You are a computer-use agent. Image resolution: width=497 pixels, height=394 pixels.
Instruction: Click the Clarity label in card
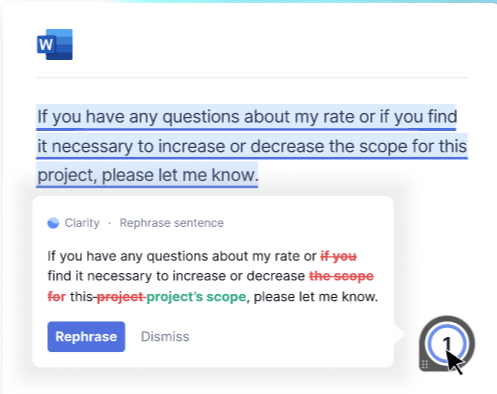click(x=82, y=223)
